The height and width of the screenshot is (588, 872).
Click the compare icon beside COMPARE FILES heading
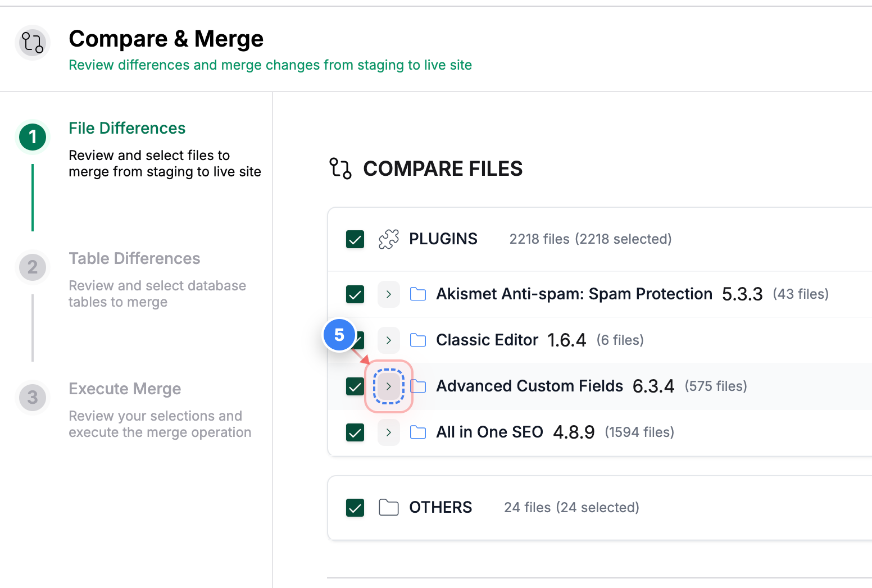pos(340,168)
